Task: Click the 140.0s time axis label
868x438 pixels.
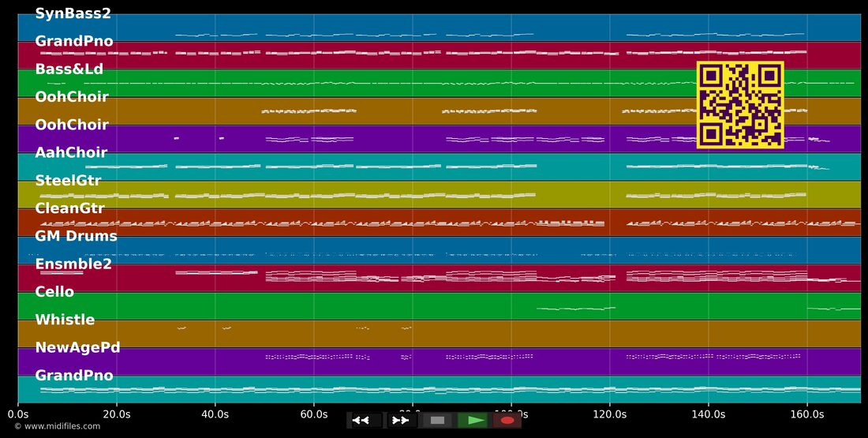Action: [x=708, y=414]
